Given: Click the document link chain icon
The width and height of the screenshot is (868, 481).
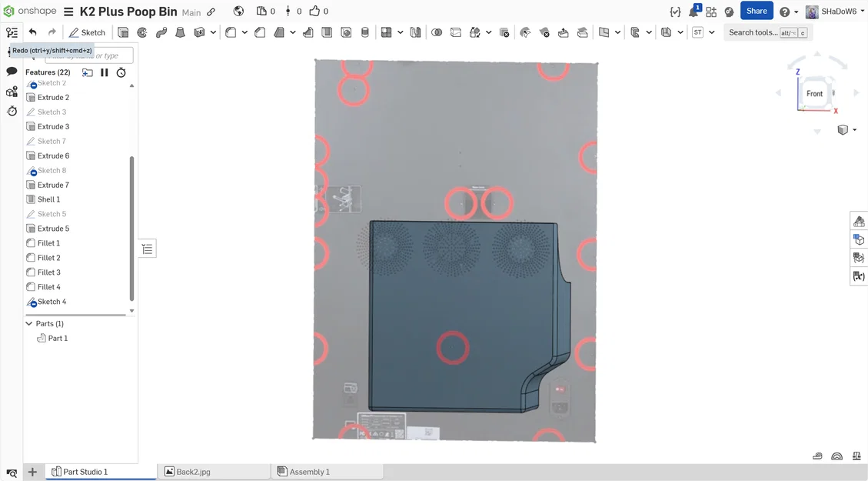Looking at the screenshot, I should (211, 12).
